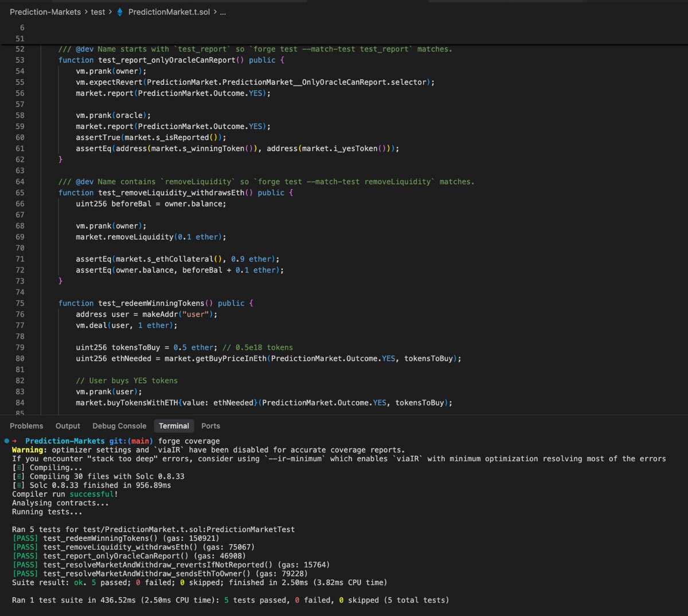Open the Problems panel tab
The height and width of the screenshot is (616, 688).
[26, 426]
